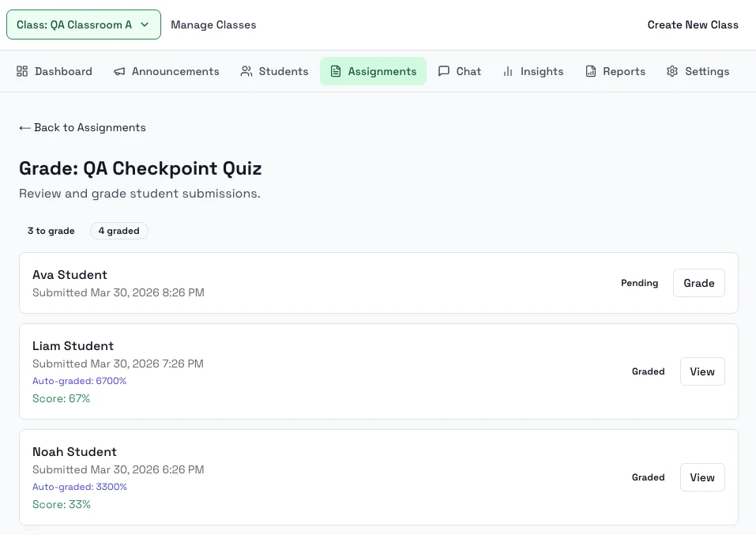The height and width of the screenshot is (535, 756).
Task: Open Manage Classes
Action: (213, 24)
